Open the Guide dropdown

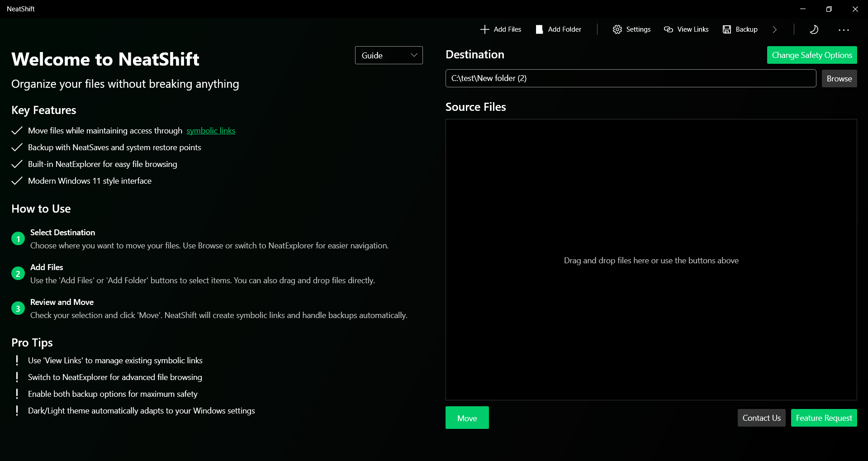(x=389, y=55)
